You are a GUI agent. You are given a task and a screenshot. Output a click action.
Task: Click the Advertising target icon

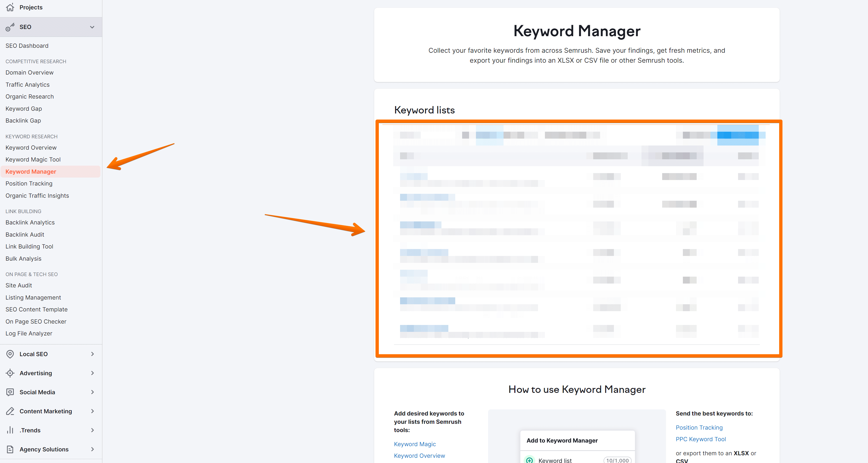pyautogui.click(x=10, y=373)
